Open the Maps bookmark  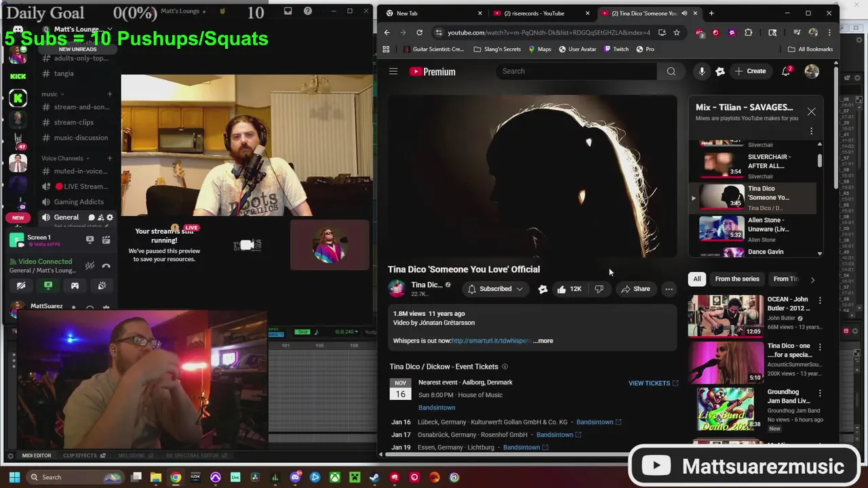(540, 49)
